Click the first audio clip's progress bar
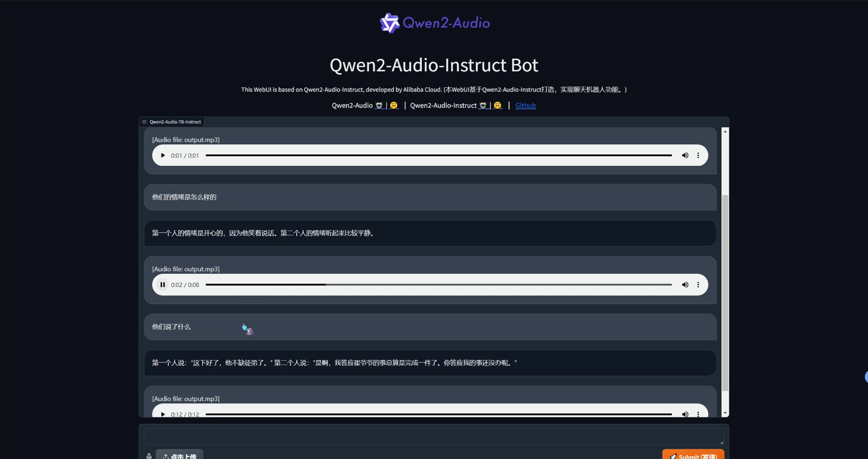Viewport: 868px width, 459px height. [439, 155]
